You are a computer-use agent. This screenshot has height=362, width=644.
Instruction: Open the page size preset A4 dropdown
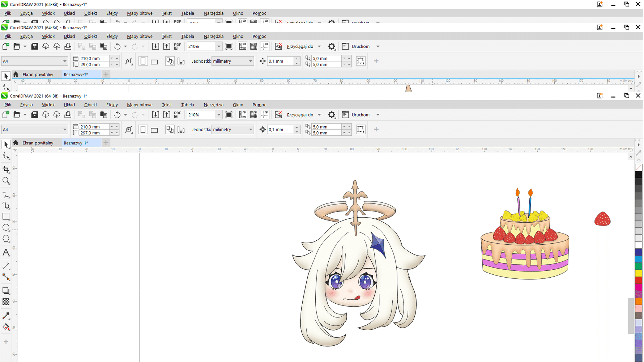64,129
